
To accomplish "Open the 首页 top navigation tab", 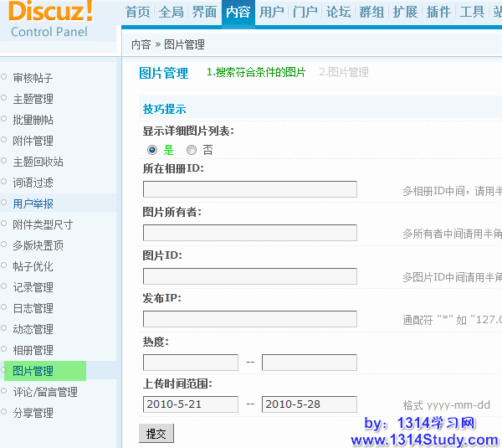I will coord(138,13).
